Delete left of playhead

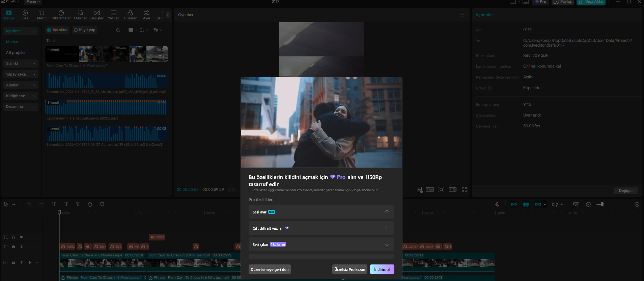pyautogui.click(x=66, y=204)
